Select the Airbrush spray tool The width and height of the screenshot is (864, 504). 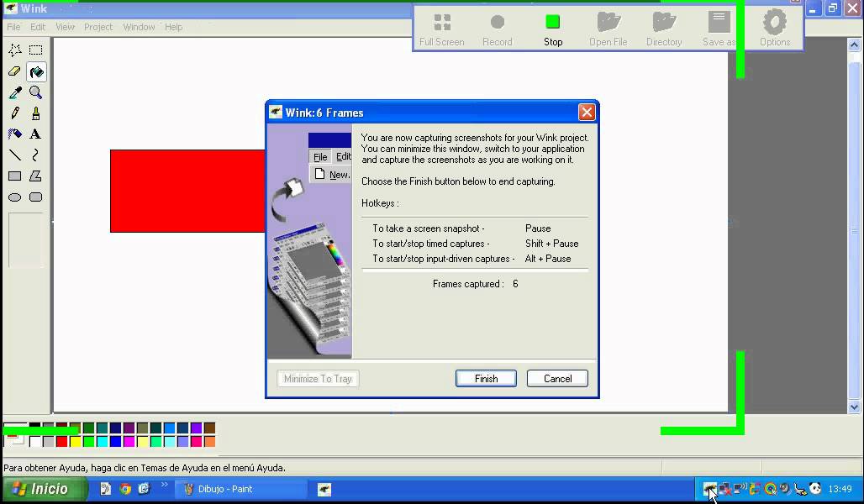[15, 134]
